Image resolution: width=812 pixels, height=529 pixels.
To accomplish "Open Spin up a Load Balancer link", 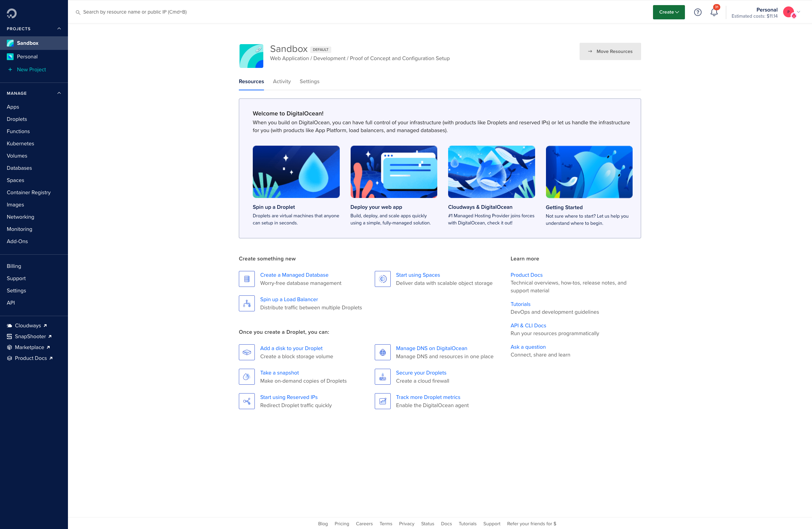I will click(x=289, y=299).
